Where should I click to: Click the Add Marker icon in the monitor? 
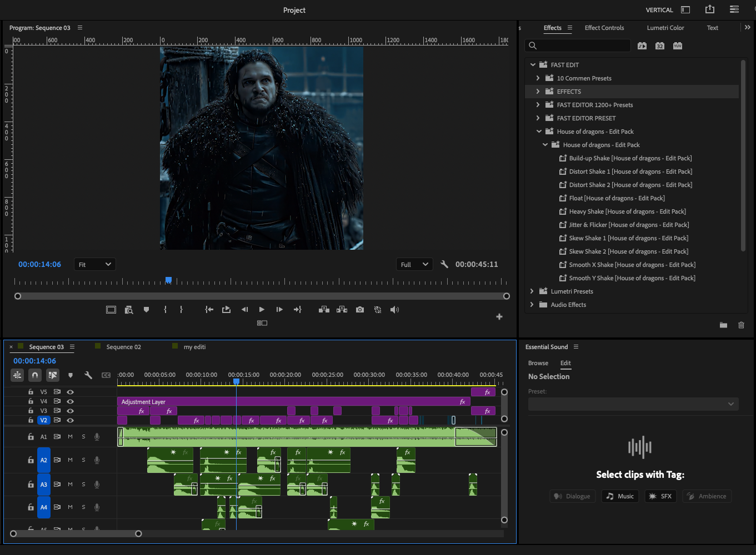coord(146,310)
